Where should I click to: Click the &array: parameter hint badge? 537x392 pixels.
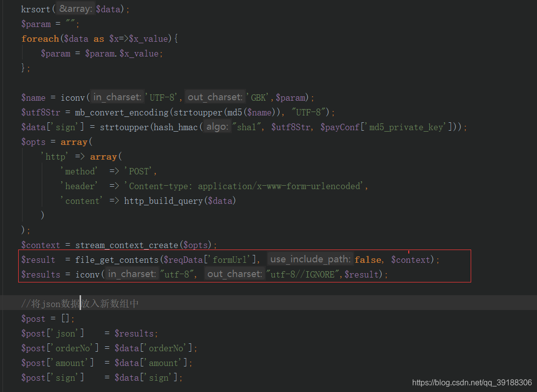74,8
